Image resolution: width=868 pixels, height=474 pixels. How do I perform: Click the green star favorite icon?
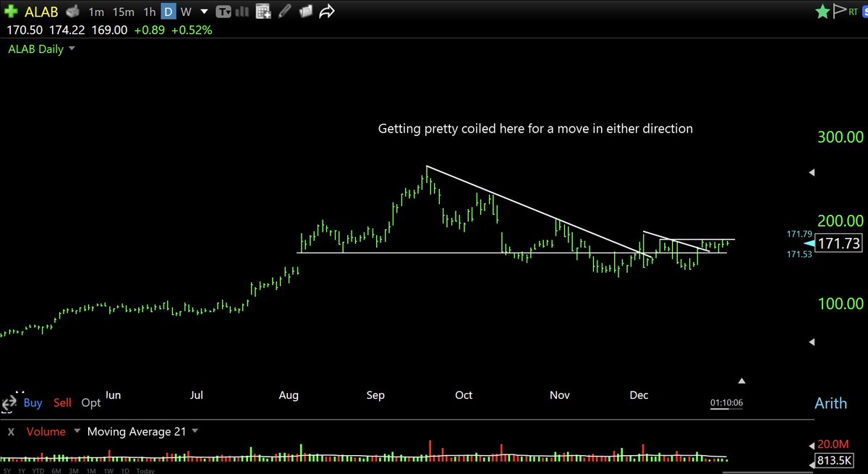[822, 12]
